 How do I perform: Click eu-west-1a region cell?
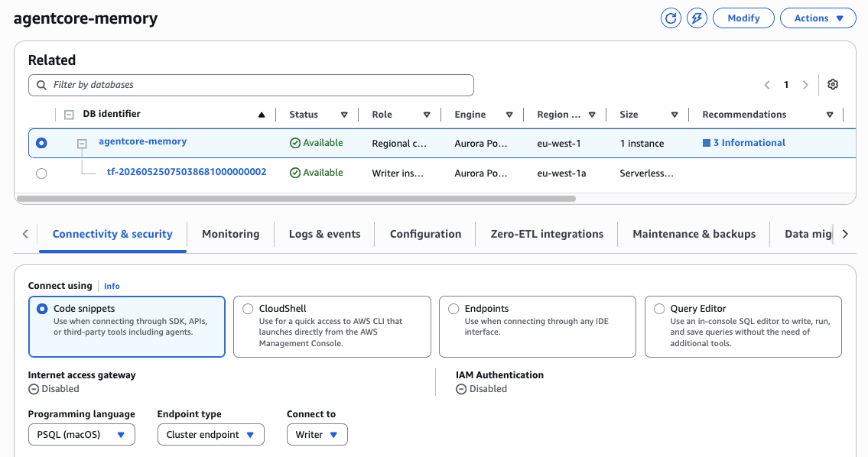(x=561, y=173)
